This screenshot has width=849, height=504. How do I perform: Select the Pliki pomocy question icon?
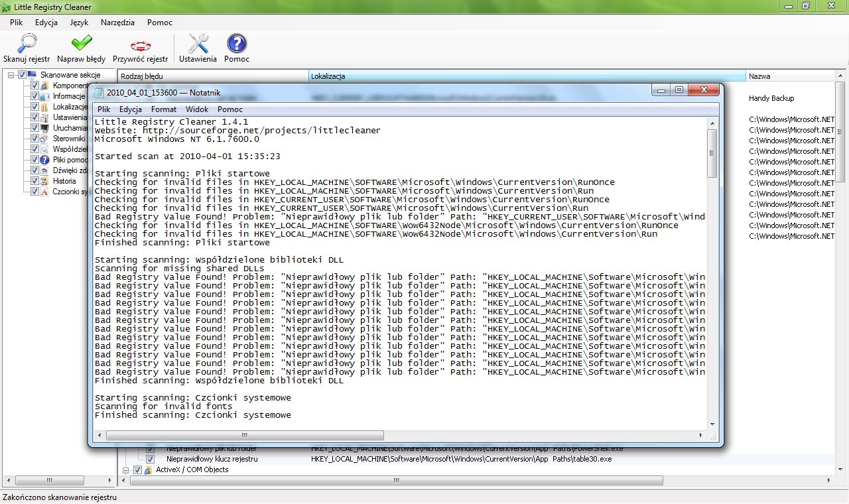tap(44, 160)
